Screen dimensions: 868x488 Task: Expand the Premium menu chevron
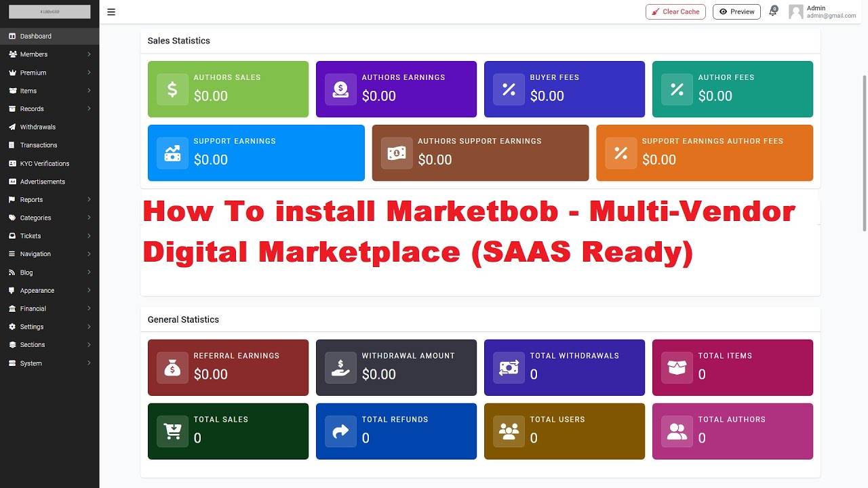click(x=89, y=73)
